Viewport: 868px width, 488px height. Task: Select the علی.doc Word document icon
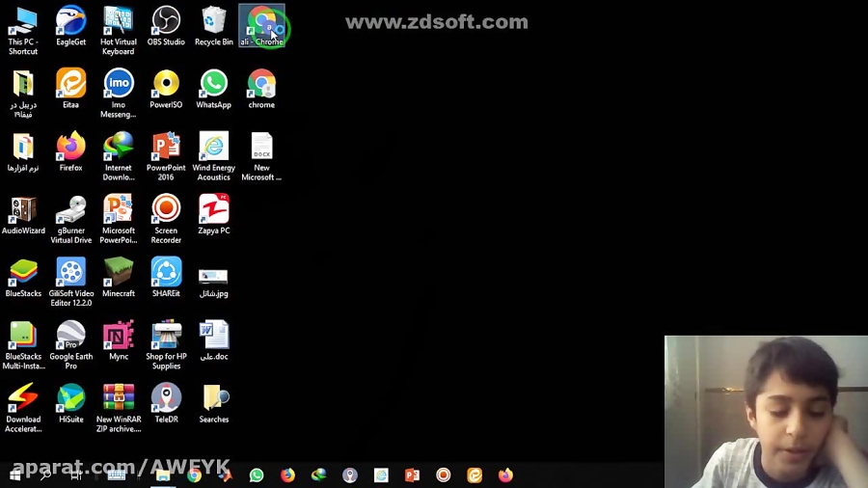pyautogui.click(x=214, y=341)
